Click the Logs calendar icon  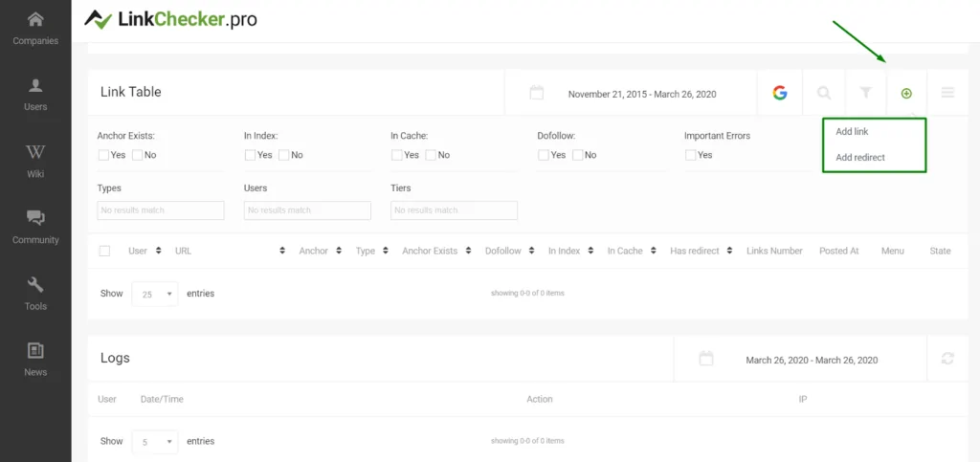click(705, 359)
